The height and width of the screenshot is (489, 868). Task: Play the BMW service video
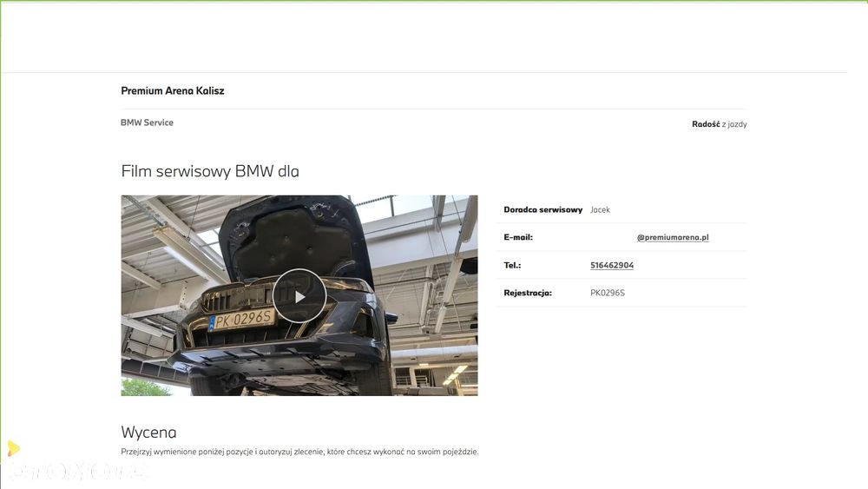tap(299, 296)
